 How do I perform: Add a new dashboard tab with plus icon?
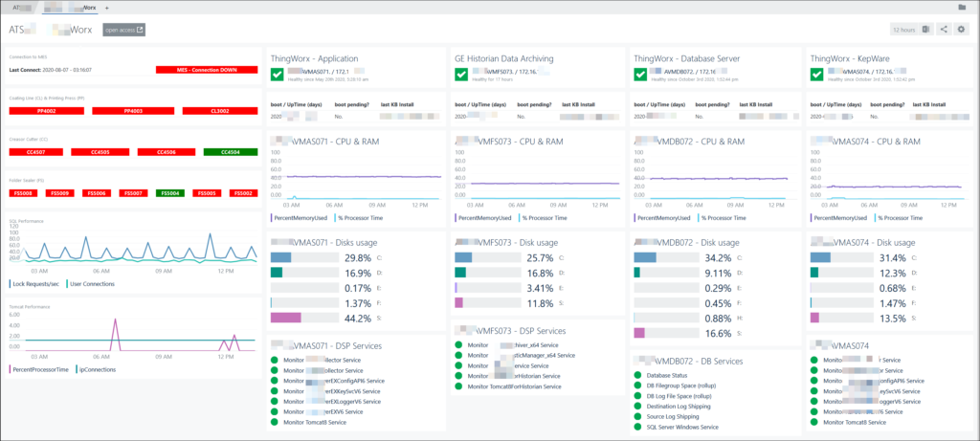[x=107, y=8]
